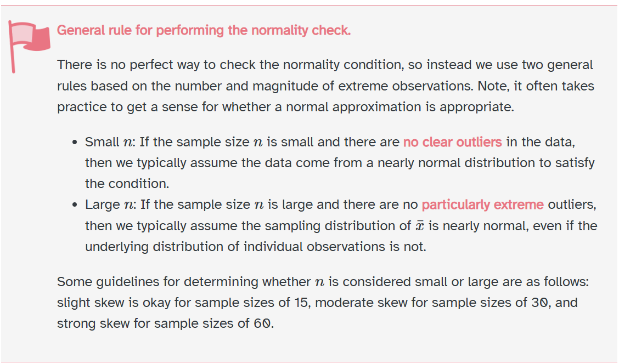The image size is (619, 364).
Task: Click the italic n in 'whether n is considered'
Action: [319, 282]
